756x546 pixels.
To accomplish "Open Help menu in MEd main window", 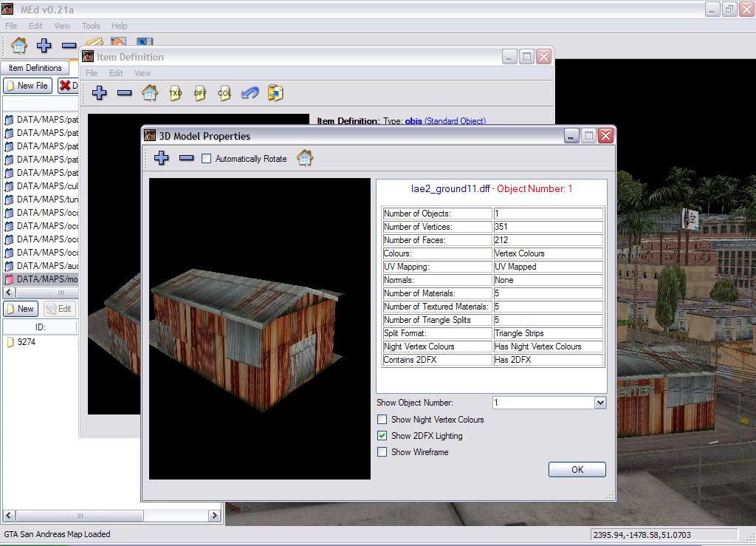I will (x=119, y=26).
